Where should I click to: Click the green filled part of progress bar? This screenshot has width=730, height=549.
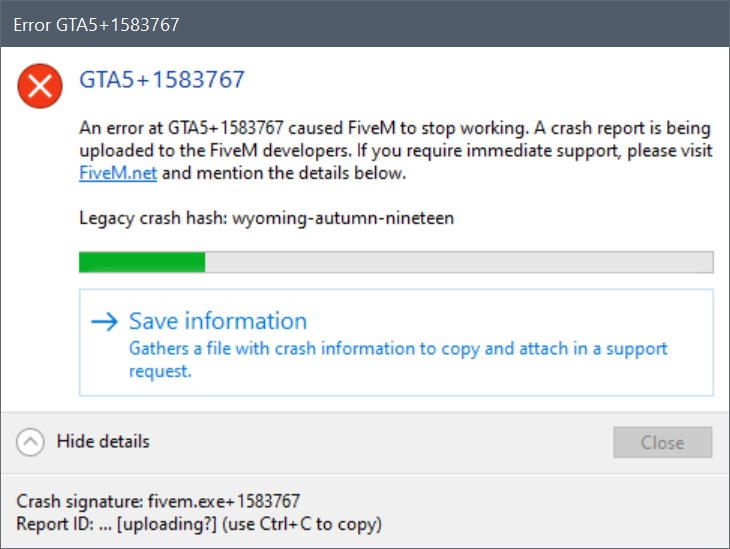click(142, 262)
